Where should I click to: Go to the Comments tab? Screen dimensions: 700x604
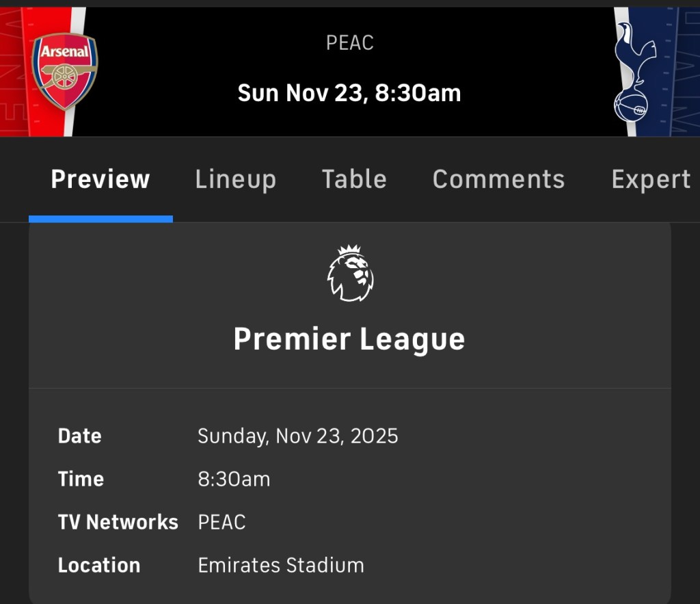coord(498,179)
